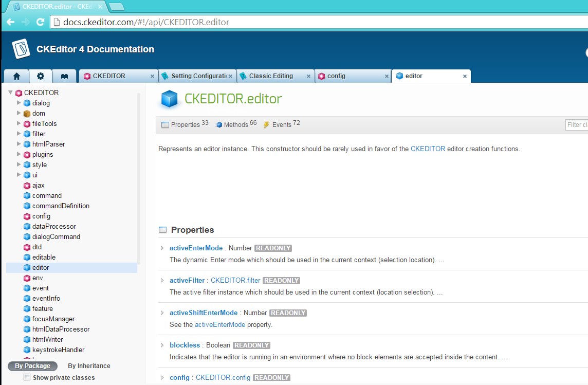This screenshot has width=588, height=385.
Task: Click the Methods icon showing 66
Action: [x=219, y=124]
